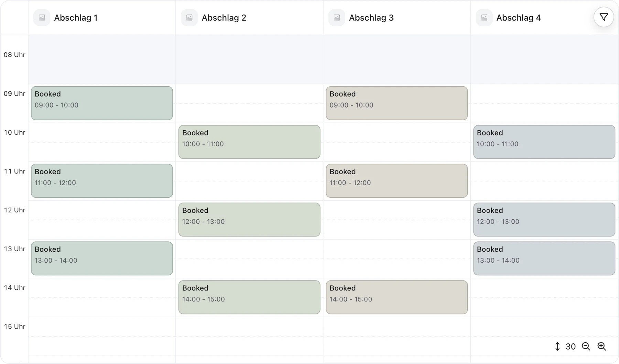
Task: Click the 09 Uhr time label
Action: [x=14, y=93]
